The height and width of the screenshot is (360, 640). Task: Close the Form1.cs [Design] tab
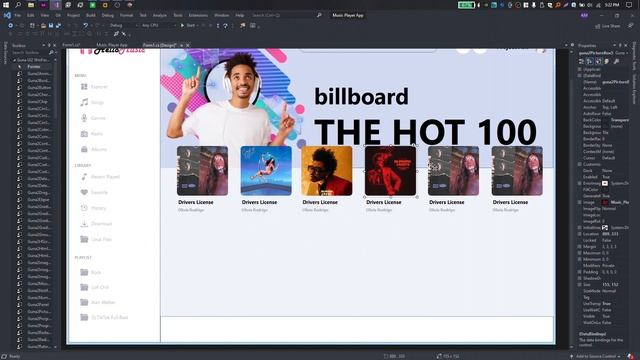pyautogui.click(x=188, y=45)
